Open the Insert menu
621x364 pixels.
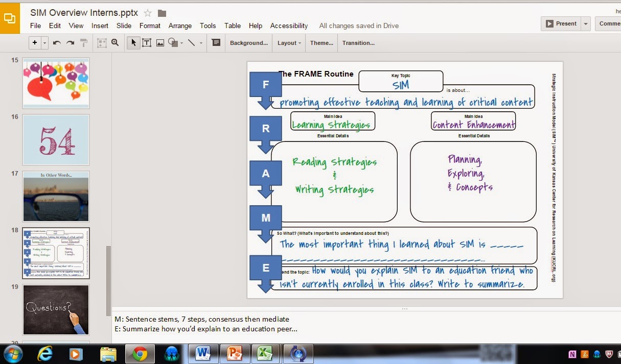[100, 26]
